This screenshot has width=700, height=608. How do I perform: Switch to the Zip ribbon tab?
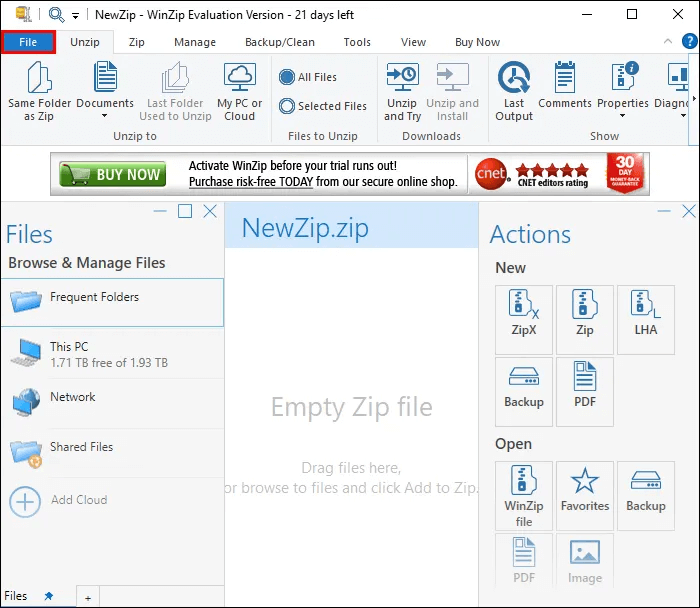137,42
